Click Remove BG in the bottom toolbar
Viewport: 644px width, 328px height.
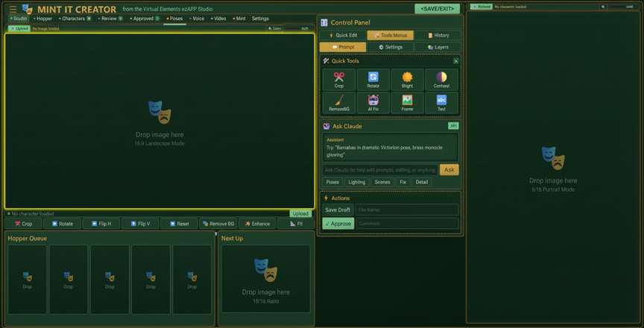218,224
